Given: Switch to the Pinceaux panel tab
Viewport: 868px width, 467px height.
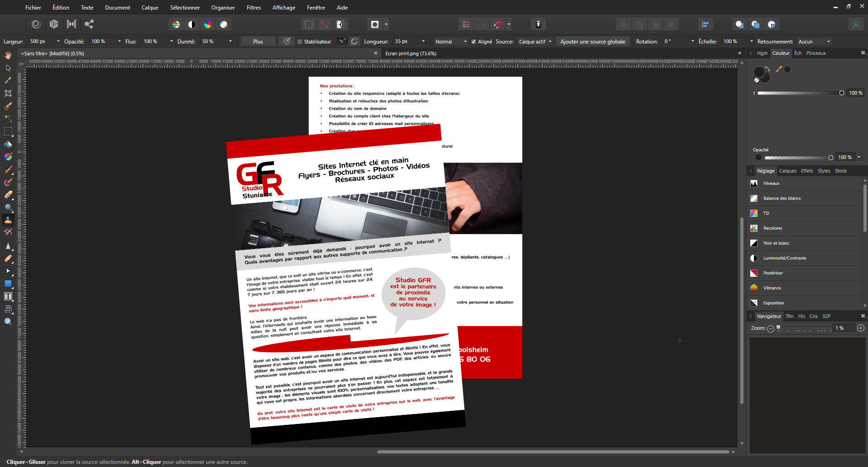Looking at the screenshot, I should point(816,53).
